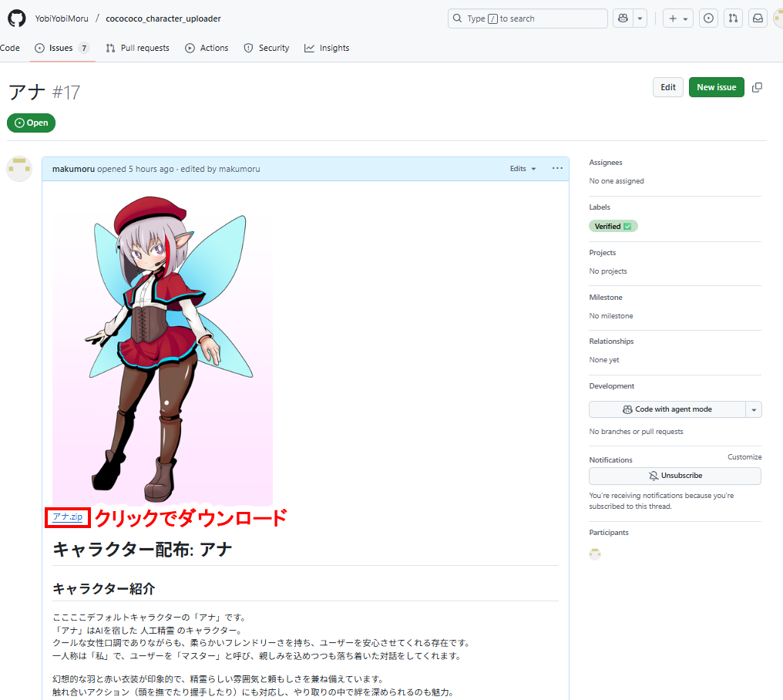Expand the Edits history dropdown

523,169
